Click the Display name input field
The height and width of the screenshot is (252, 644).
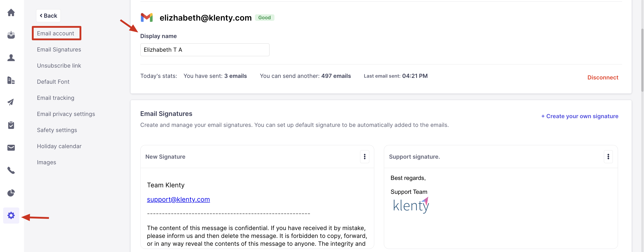coord(205,50)
